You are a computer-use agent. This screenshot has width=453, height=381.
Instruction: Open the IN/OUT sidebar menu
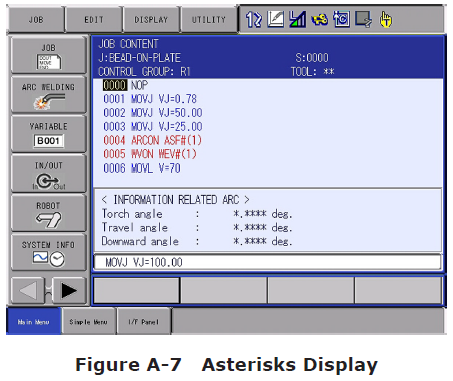coord(49,174)
